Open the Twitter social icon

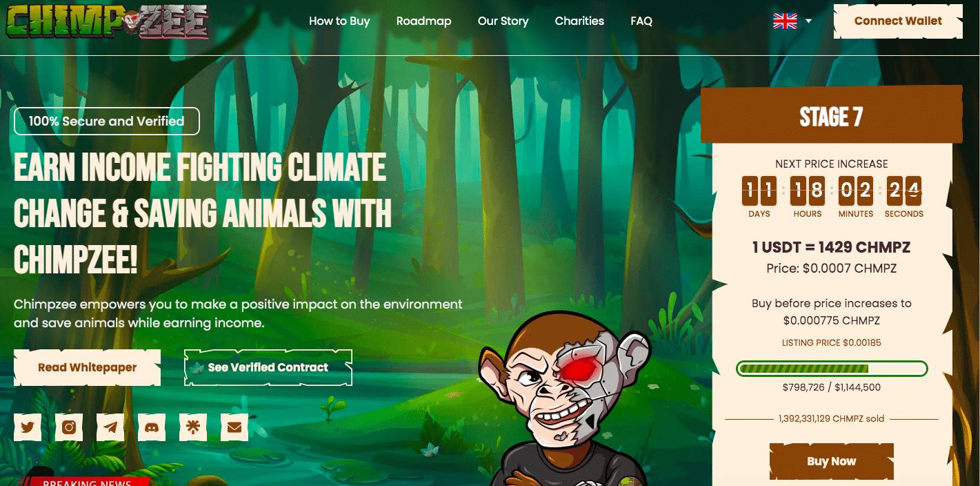pyautogui.click(x=28, y=427)
